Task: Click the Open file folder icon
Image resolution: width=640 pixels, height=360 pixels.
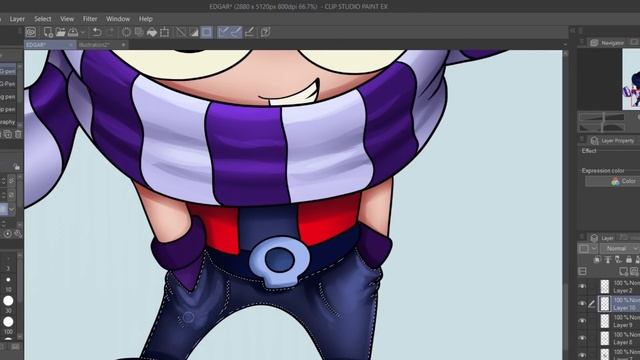Action: tap(60, 32)
